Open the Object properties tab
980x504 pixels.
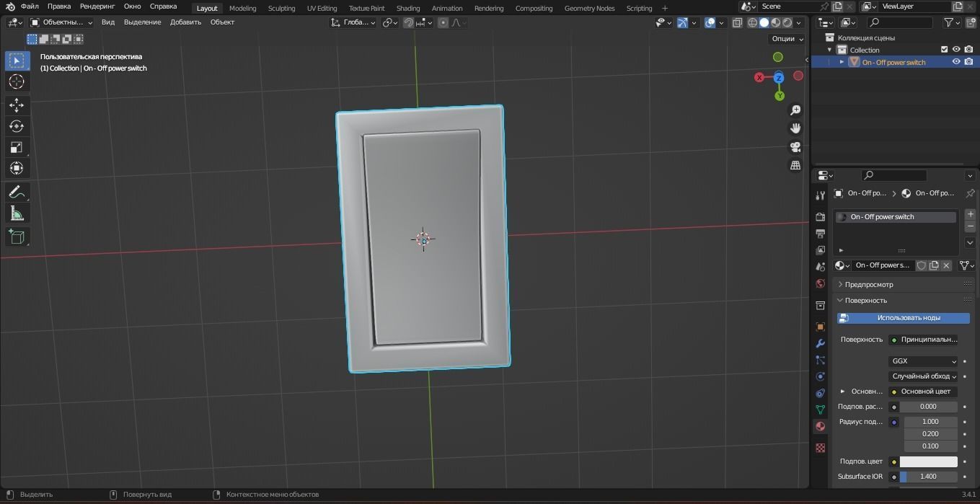(x=820, y=327)
